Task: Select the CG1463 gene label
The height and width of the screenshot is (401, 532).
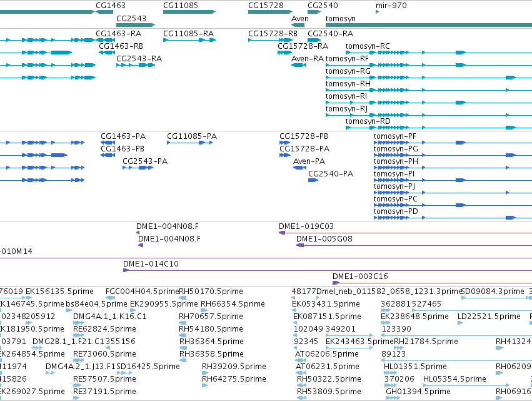Action: [x=111, y=6]
